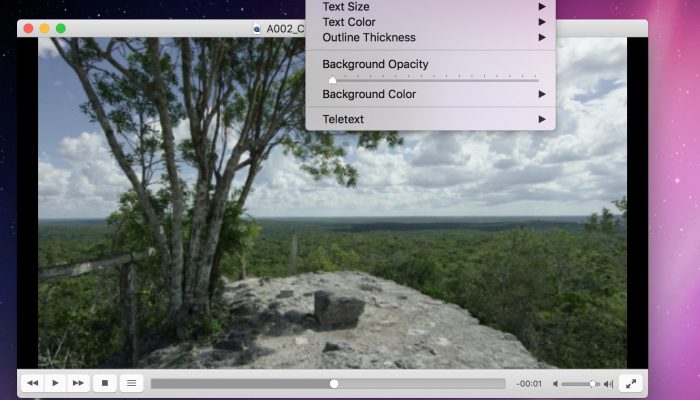Click the volume slider knob
700x400 pixels.
(x=592, y=383)
